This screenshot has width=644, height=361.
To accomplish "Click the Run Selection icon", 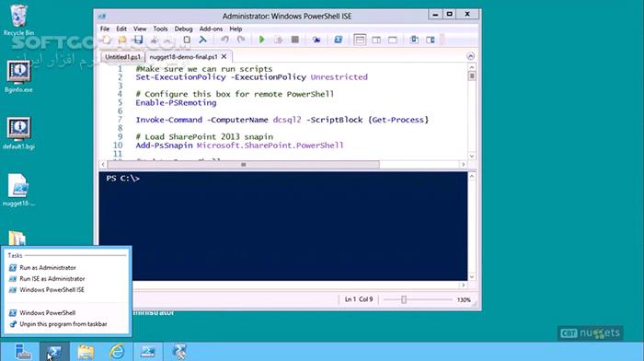I will pos(278,40).
